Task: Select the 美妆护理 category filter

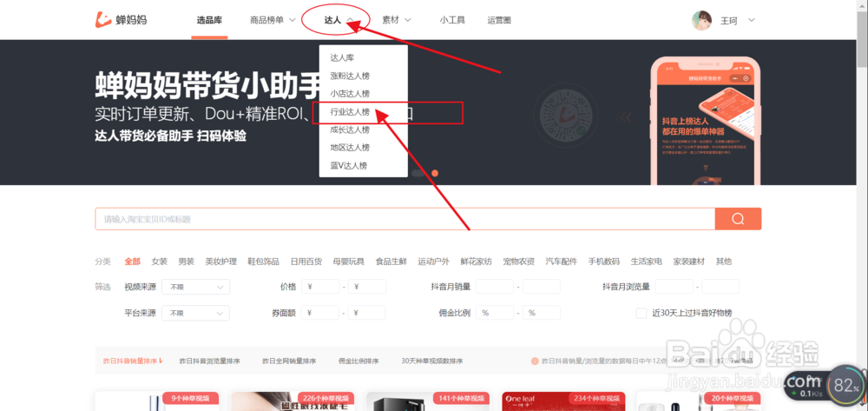Action: point(220,262)
